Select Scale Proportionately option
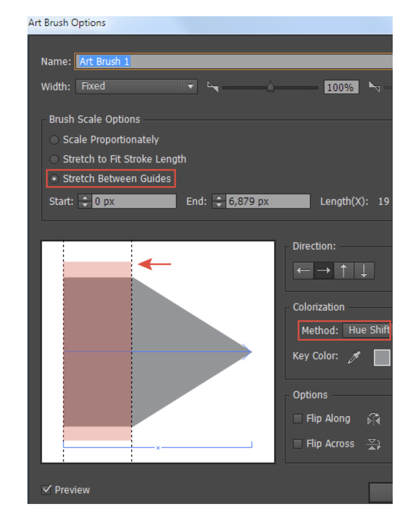The height and width of the screenshot is (518, 420). (54, 139)
